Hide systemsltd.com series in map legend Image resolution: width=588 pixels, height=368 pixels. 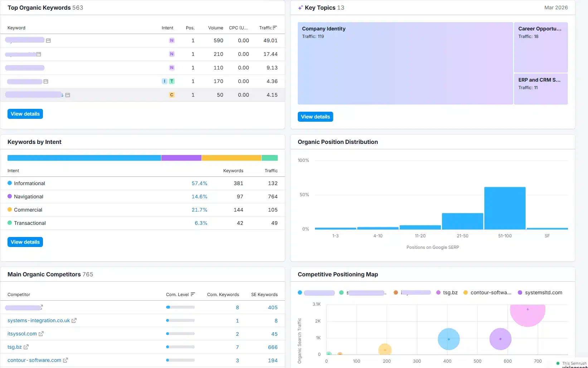(x=540, y=292)
